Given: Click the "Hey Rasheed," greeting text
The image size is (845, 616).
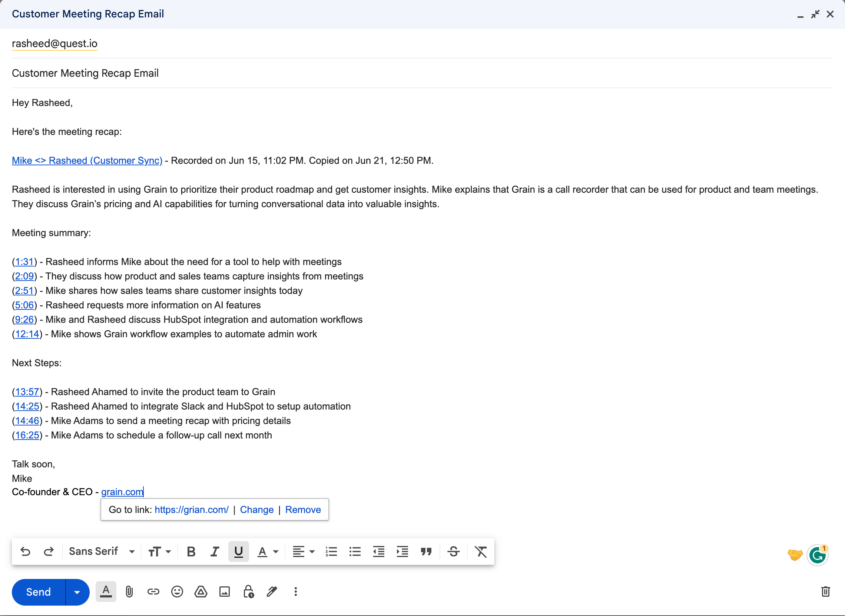Looking at the screenshot, I should (x=42, y=103).
